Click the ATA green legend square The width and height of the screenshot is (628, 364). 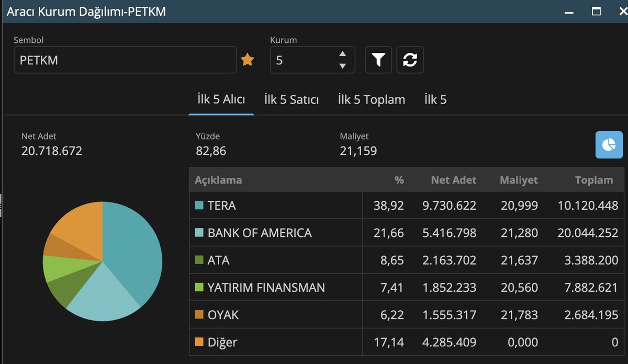199,260
